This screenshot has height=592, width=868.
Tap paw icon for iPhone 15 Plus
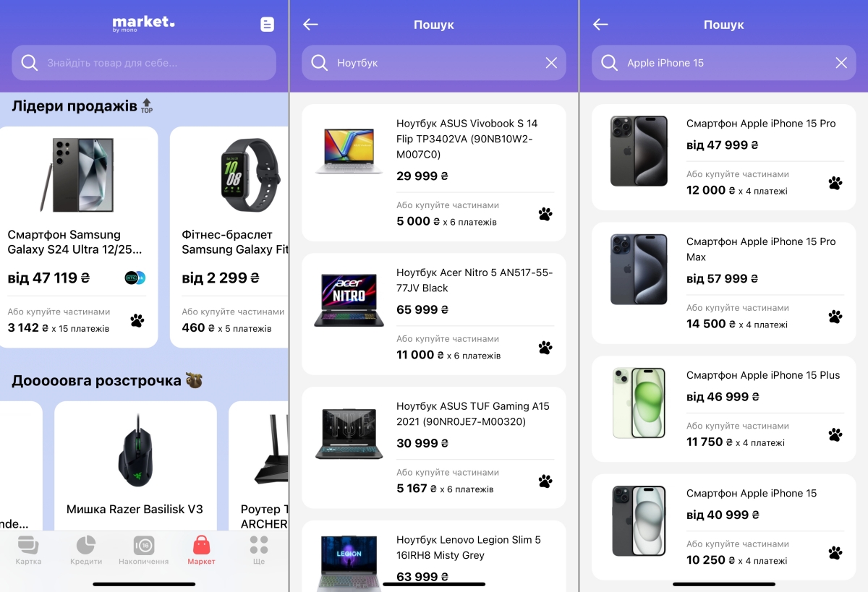pos(835,435)
